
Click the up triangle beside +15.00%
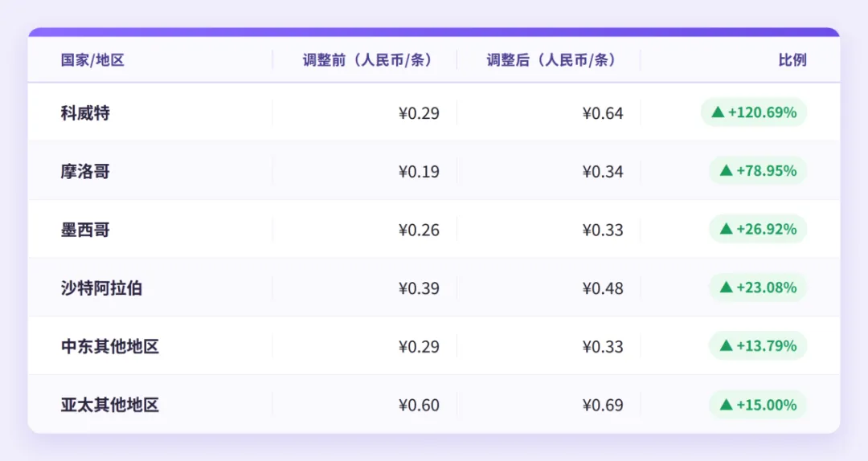pos(727,405)
